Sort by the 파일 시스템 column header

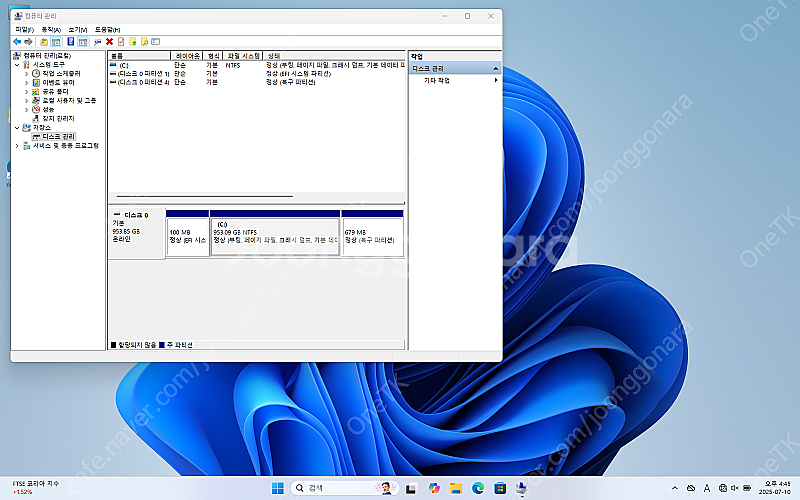coord(243,56)
